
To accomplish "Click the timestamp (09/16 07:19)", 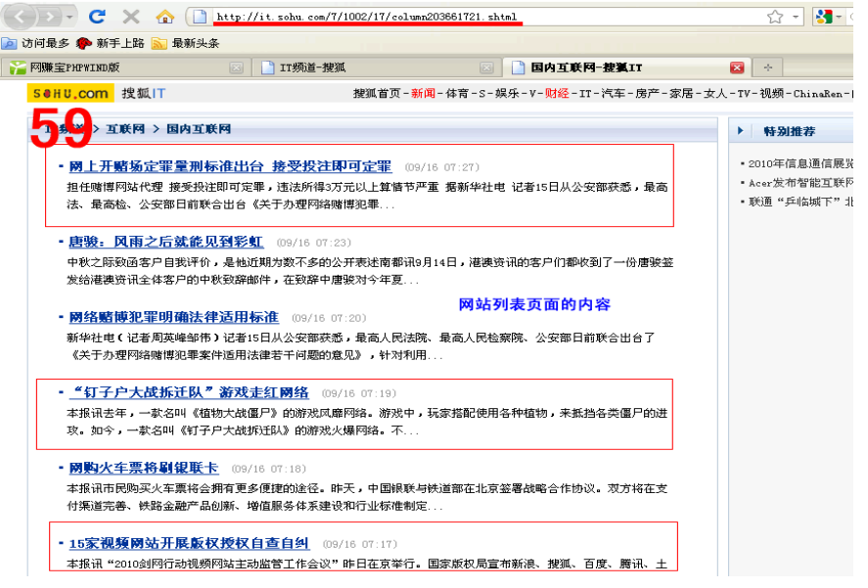I will point(359,393).
